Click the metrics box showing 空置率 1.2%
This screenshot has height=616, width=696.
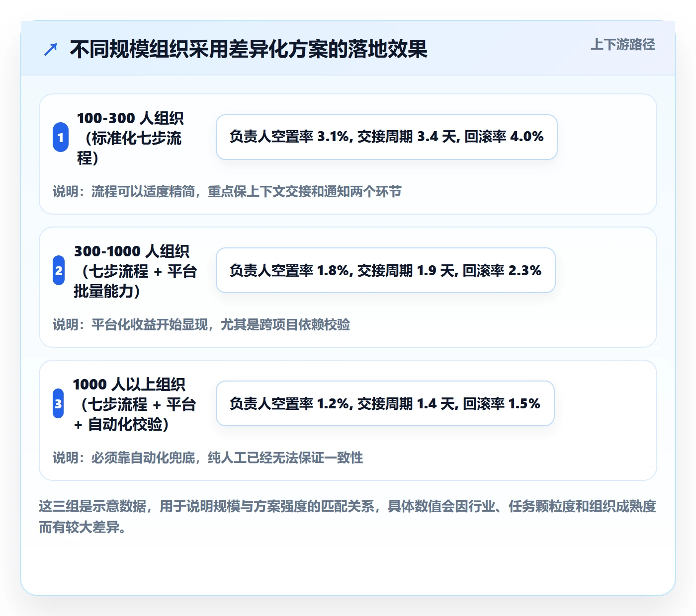(385, 403)
